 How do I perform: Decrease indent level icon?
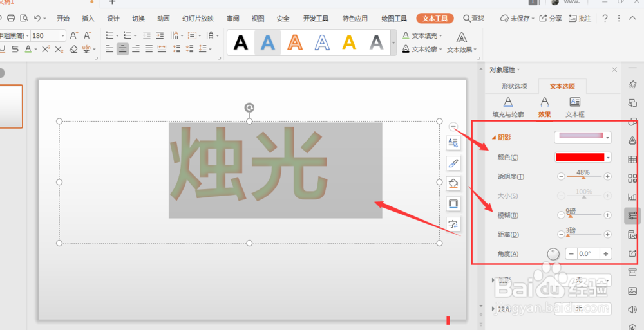pyautogui.click(x=147, y=36)
